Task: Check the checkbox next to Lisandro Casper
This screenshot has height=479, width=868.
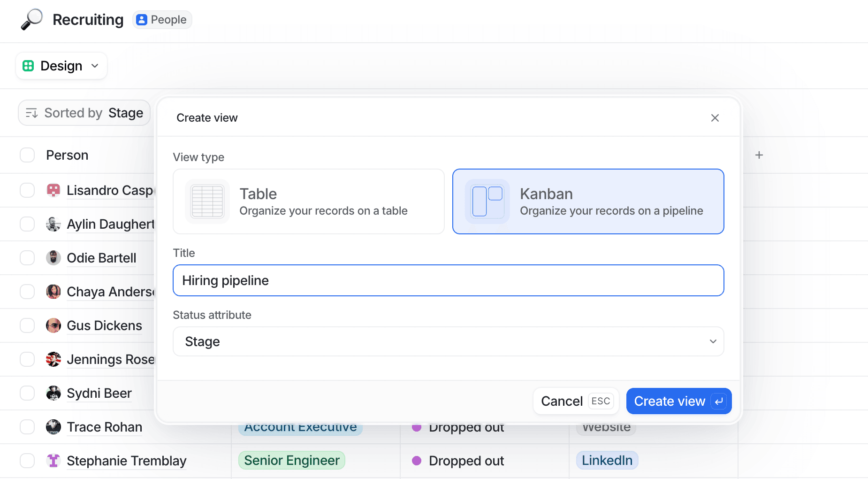Action: 27,190
